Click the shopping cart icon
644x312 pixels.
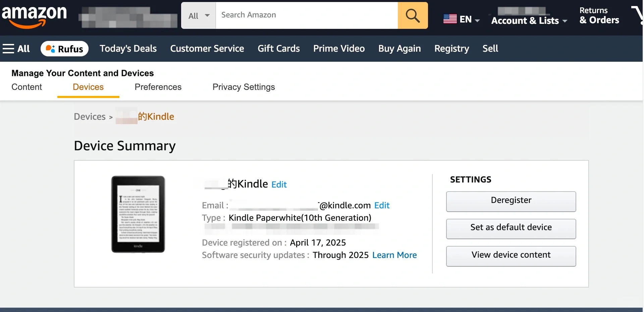click(637, 15)
